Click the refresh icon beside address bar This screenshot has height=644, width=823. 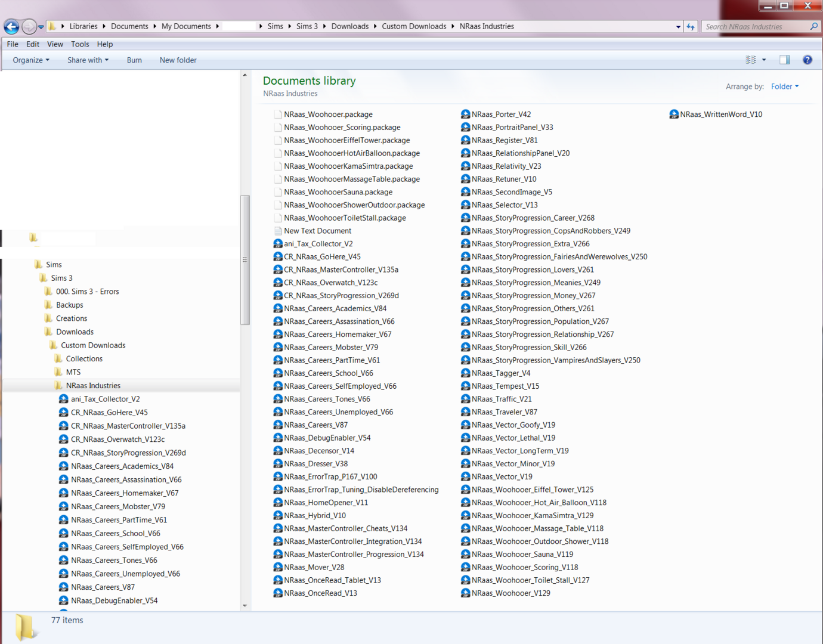click(x=691, y=27)
